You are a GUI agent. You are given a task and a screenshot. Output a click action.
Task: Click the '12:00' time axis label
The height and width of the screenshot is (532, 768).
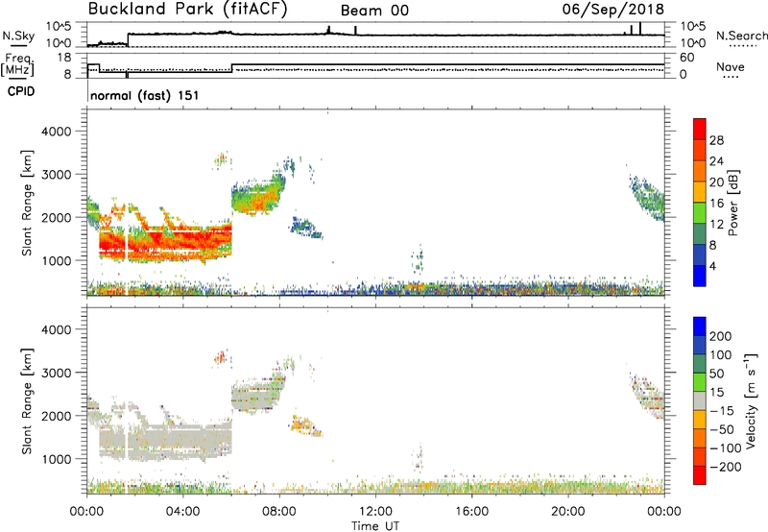375,512
